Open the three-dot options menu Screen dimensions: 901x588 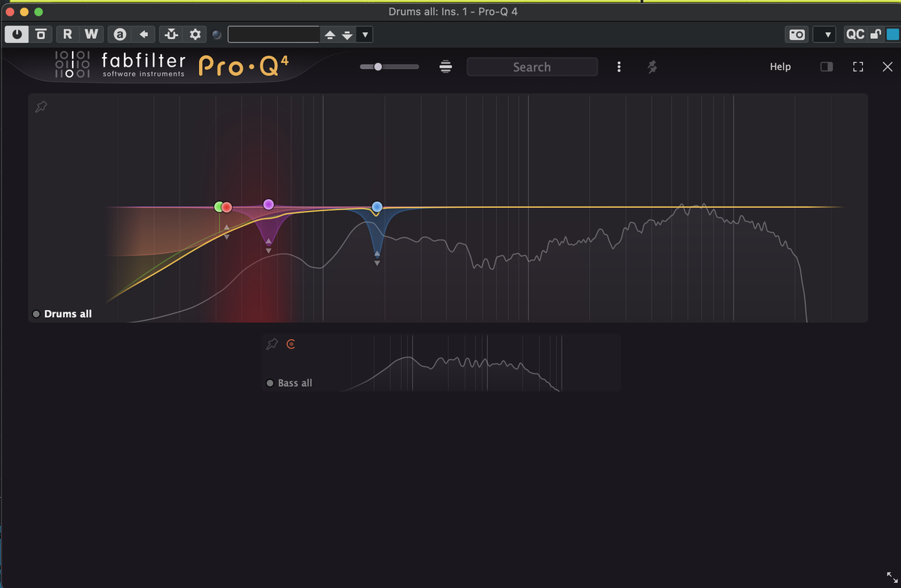tap(619, 67)
